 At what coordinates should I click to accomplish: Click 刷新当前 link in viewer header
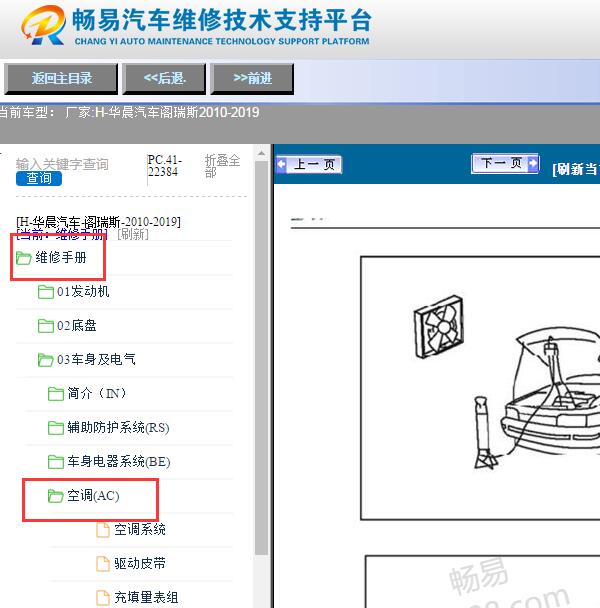point(576,169)
